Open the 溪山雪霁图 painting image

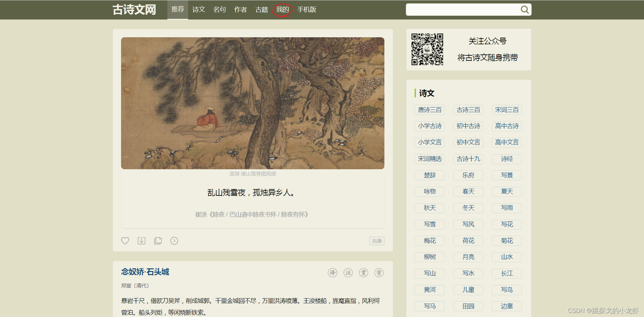[253, 103]
